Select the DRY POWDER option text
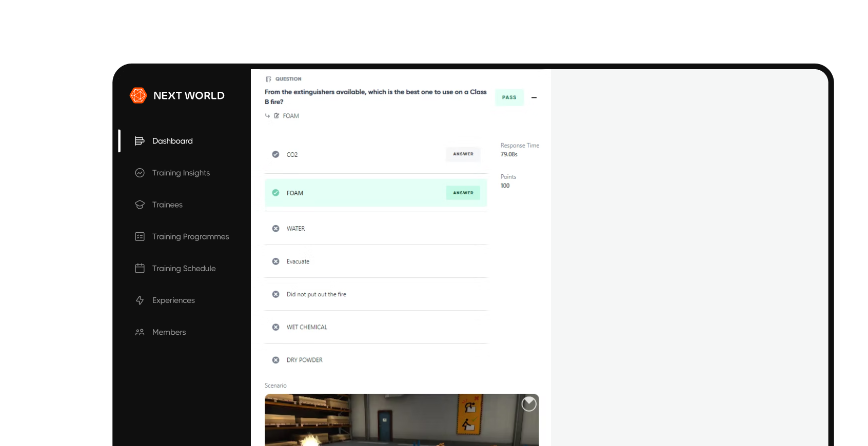868x446 pixels. click(x=305, y=360)
